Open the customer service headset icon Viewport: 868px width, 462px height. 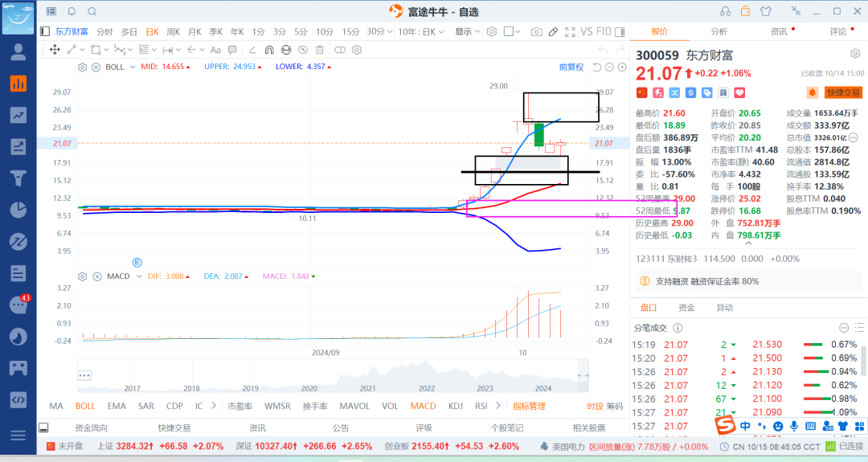pyautogui.click(x=725, y=11)
